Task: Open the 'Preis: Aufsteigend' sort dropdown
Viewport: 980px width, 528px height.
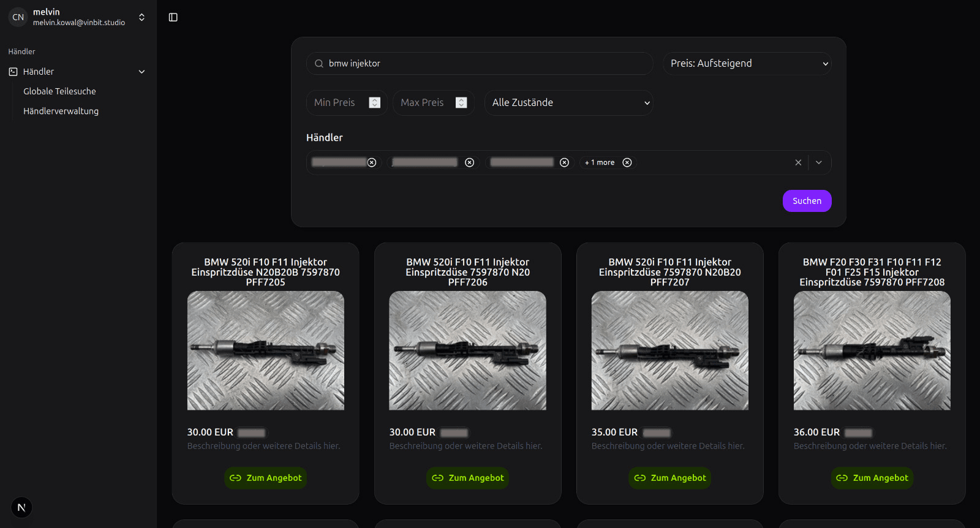Action: click(x=747, y=64)
